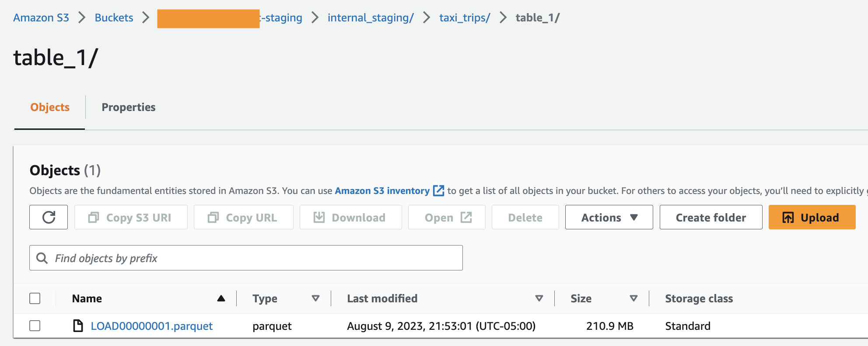
Task: Click the 210.9 MB size value
Action: [x=610, y=326]
